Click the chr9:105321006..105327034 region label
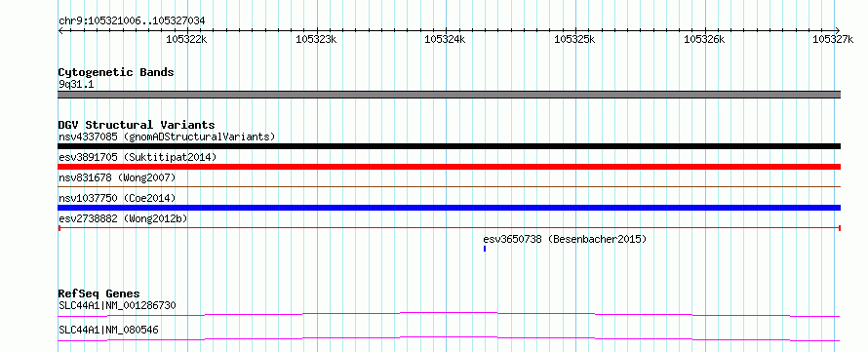 click(x=132, y=21)
